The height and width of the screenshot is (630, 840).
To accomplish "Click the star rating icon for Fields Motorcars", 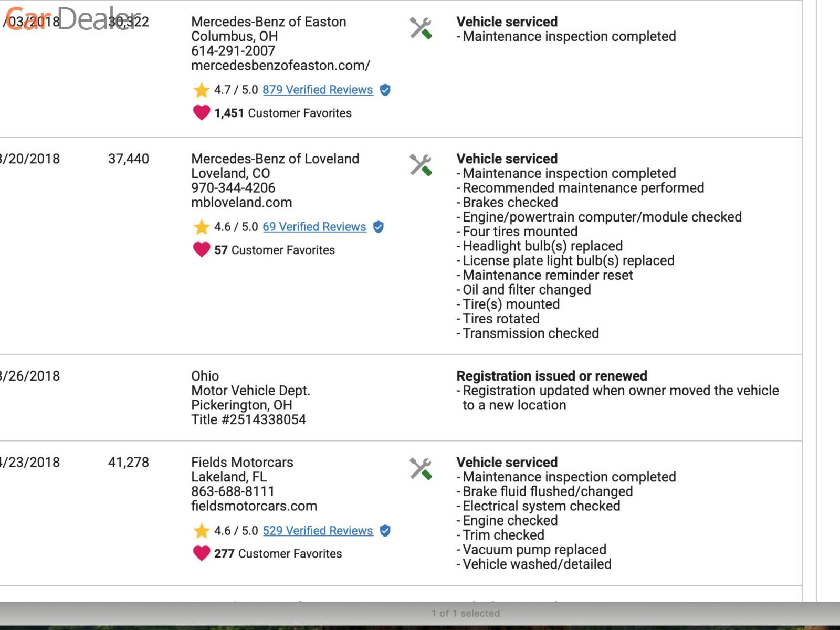I will pos(201,531).
